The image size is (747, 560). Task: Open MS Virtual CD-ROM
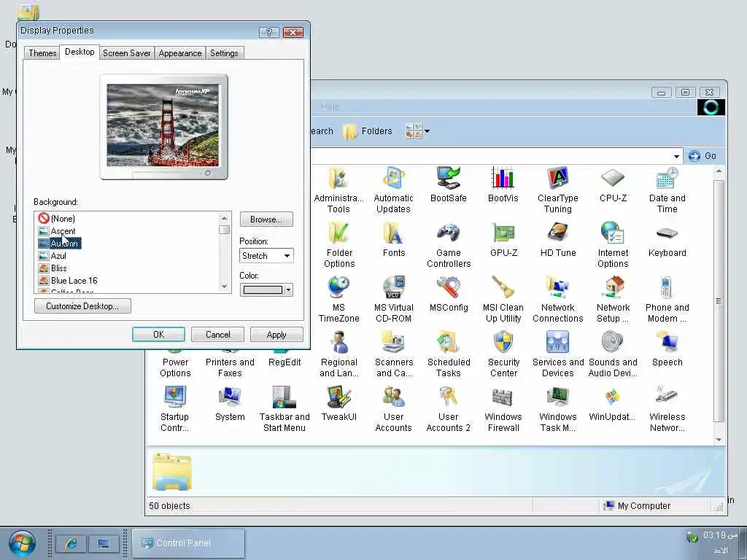pyautogui.click(x=393, y=300)
